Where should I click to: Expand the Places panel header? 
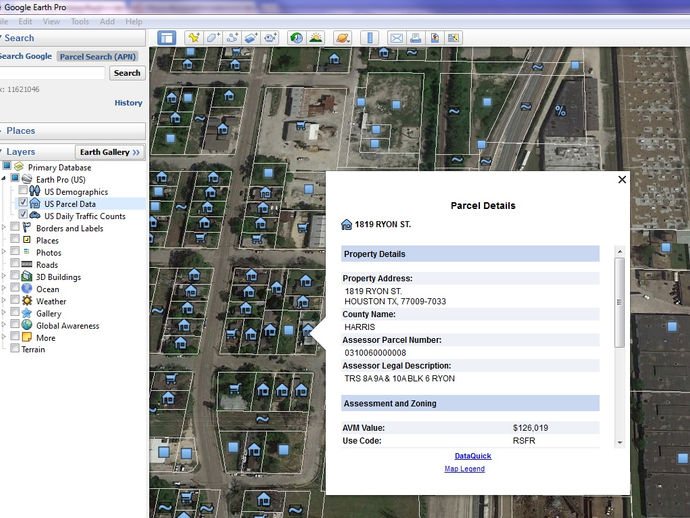pyautogui.click(x=73, y=131)
